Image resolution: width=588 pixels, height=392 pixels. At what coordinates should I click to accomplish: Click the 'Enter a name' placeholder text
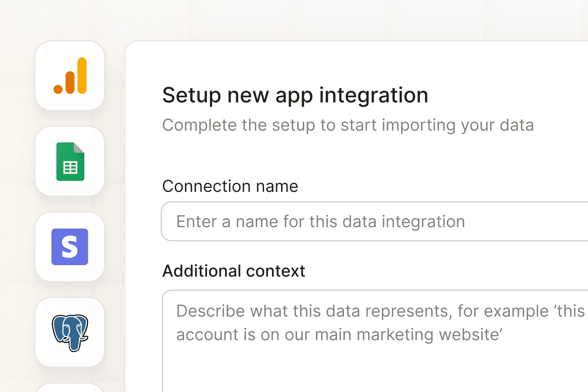click(x=320, y=222)
